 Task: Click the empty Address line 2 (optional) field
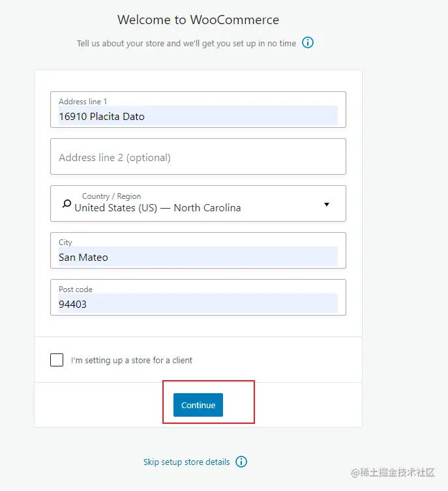(198, 156)
